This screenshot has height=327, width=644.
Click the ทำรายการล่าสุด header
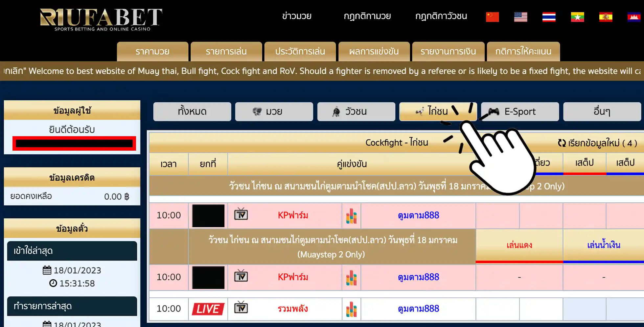pos(72,306)
